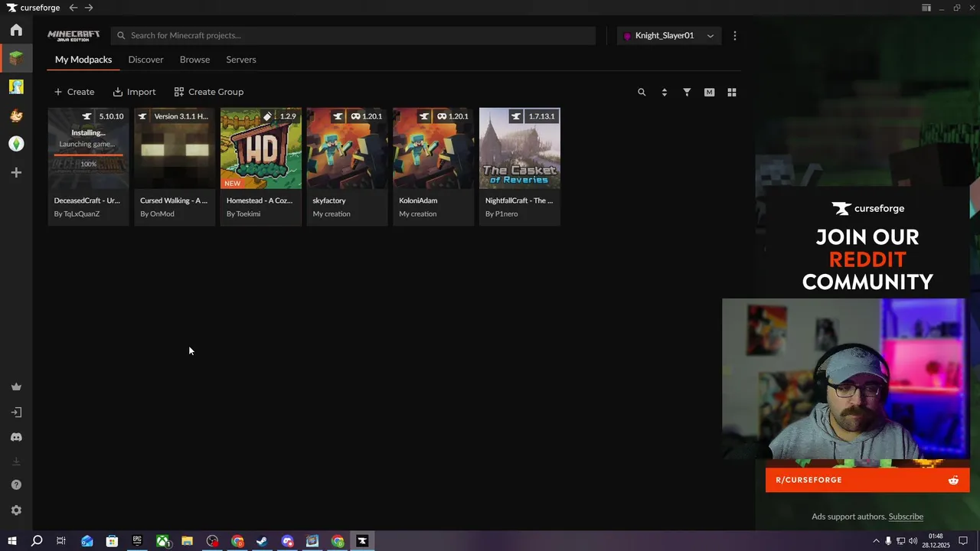Image resolution: width=980 pixels, height=551 pixels.
Task: Open the sort arrows above the modpack grid
Action: pos(664,92)
